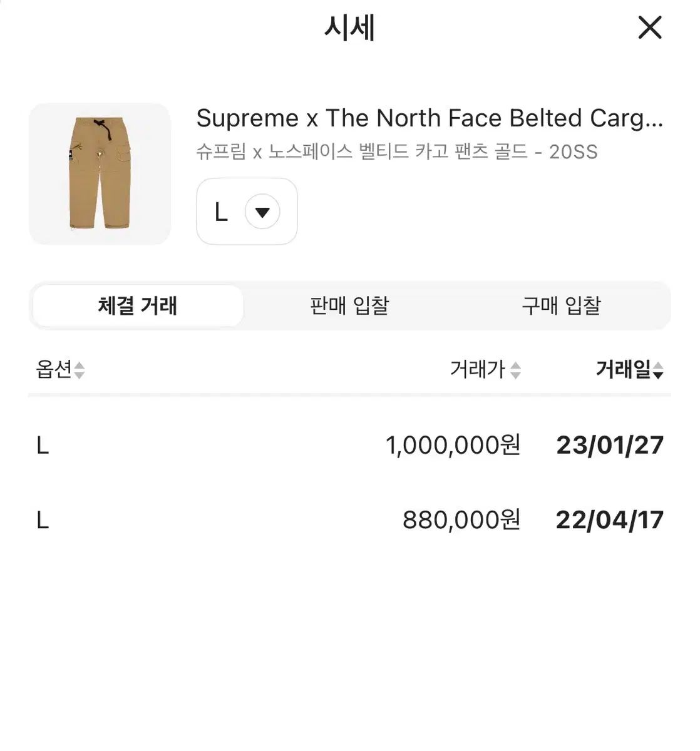Screen dimensions: 700x751
Task: Click the sort arrows beside 옵션
Action: tap(80, 370)
